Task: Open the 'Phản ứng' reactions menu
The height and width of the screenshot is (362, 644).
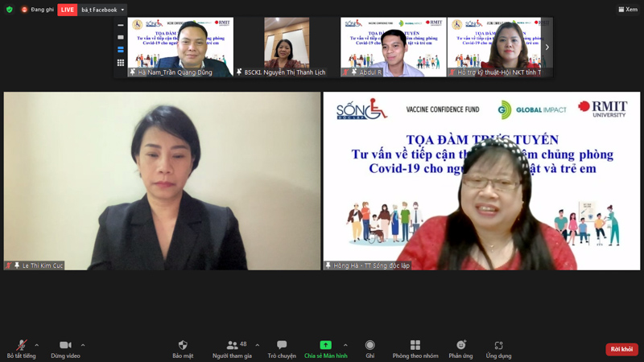Action: click(x=460, y=349)
